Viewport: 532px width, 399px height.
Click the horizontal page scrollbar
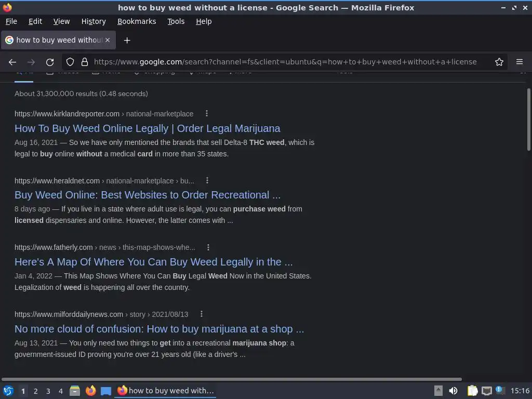[232, 379]
